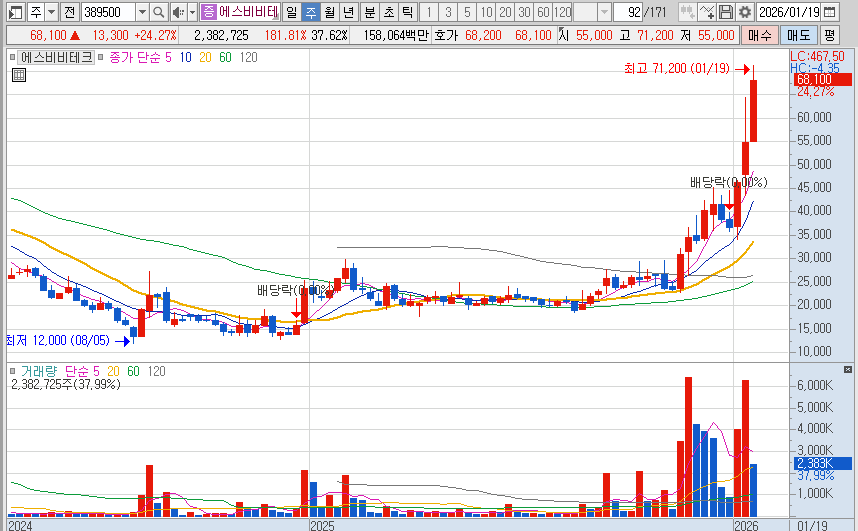The width and height of the screenshot is (858, 531).
Task: Click the 최저 12,000 (08/05) low marker
Action: [58, 340]
